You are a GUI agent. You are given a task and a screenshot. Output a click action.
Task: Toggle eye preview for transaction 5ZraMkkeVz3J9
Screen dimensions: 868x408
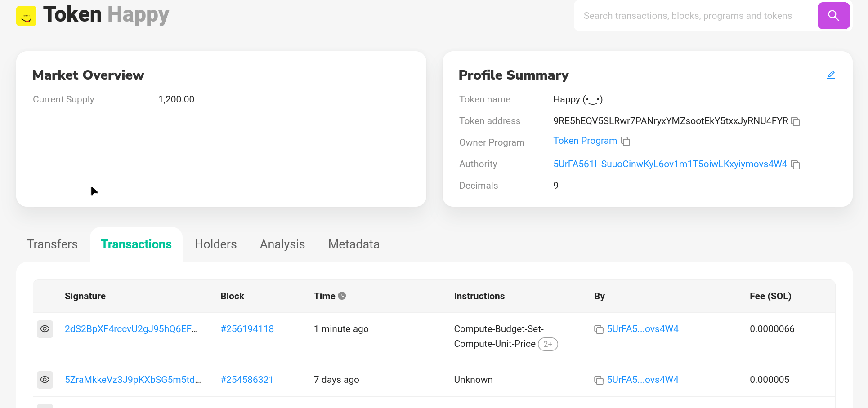coord(45,380)
